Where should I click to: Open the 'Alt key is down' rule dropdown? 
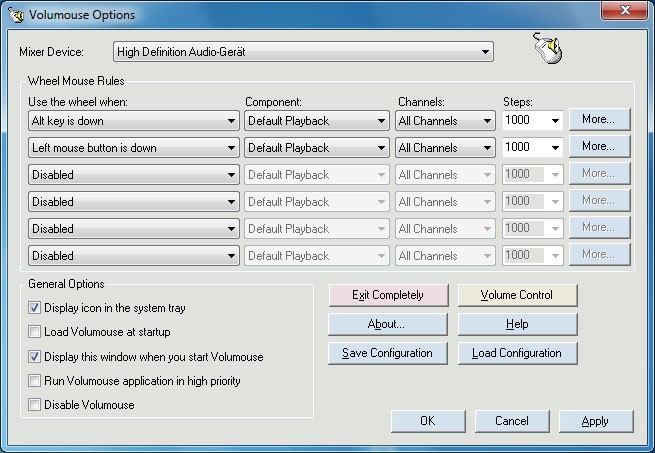(x=134, y=121)
